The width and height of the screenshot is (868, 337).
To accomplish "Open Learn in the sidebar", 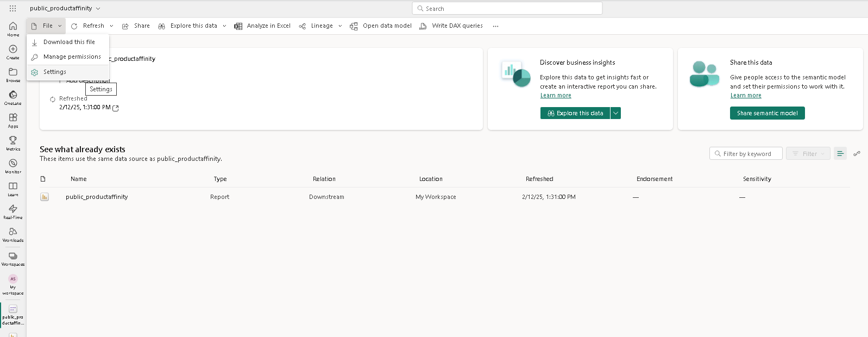I will [x=13, y=189].
